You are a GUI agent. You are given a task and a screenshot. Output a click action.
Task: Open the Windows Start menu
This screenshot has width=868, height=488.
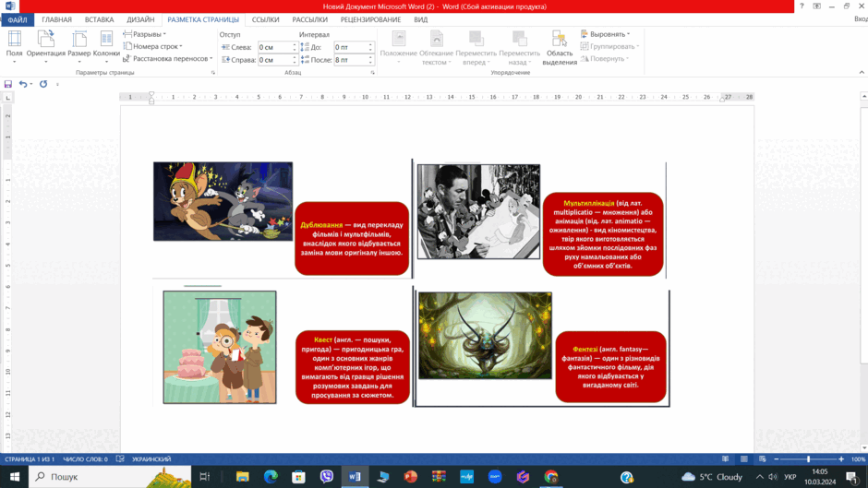coord(15,476)
